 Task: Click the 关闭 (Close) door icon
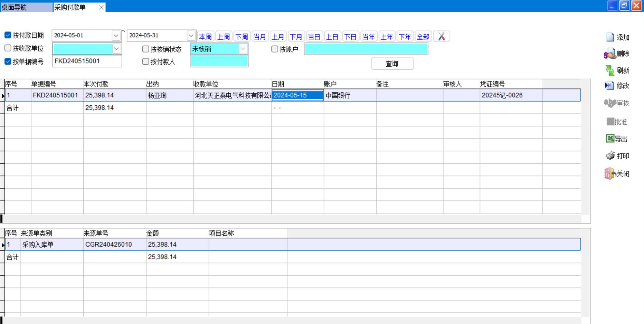click(x=610, y=173)
